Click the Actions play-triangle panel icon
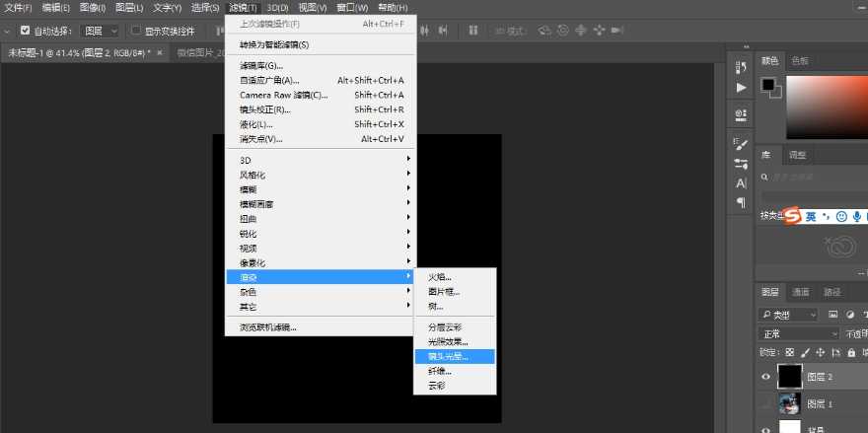The width and height of the screenshot is (868, 433). coord(741,88)
